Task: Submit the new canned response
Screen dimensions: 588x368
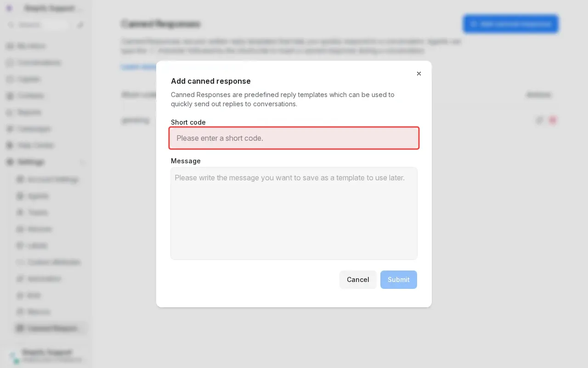Action: click(398, 280)
